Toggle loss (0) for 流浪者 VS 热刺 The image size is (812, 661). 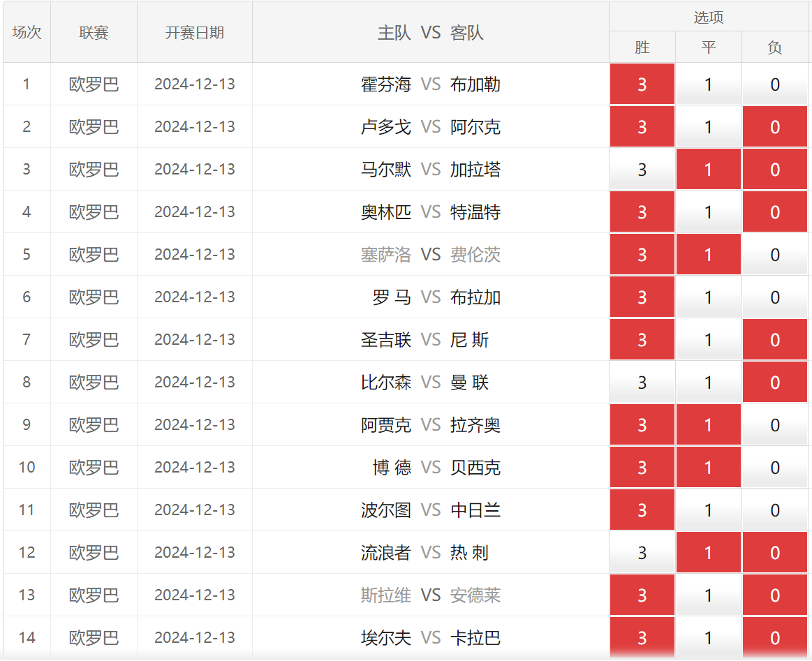pyautogui.click(x=775, y=553)
